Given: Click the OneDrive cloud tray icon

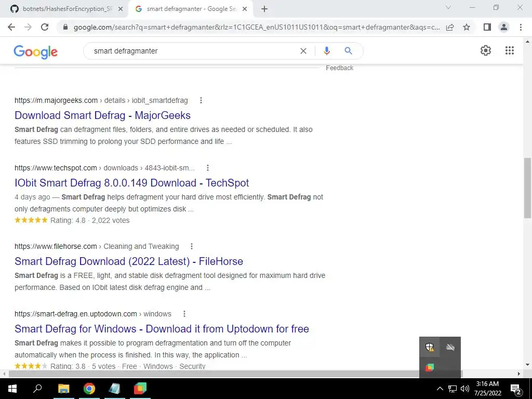Looking at the screenshot, I should coord(450,347).
